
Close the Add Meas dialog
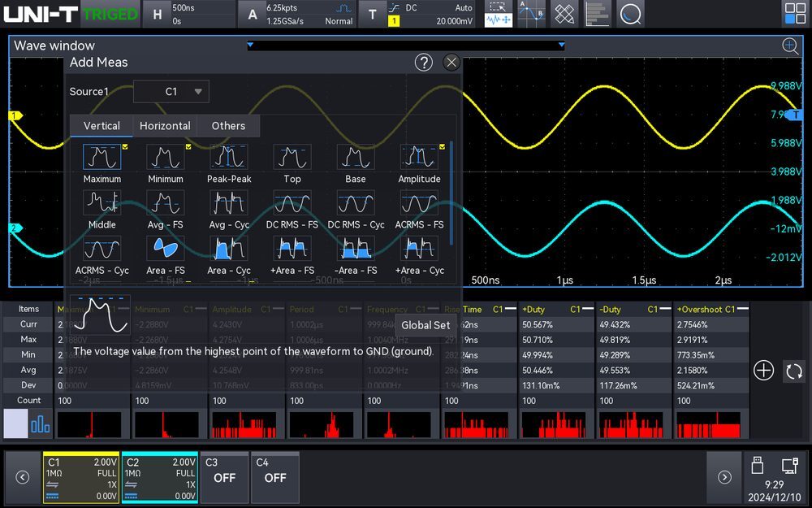(x=451, y=63)
